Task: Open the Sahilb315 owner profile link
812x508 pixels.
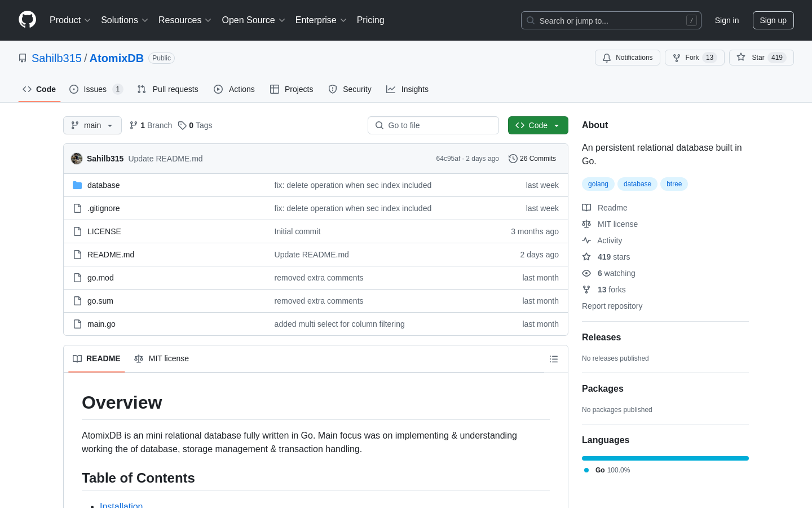Action: 56,58
